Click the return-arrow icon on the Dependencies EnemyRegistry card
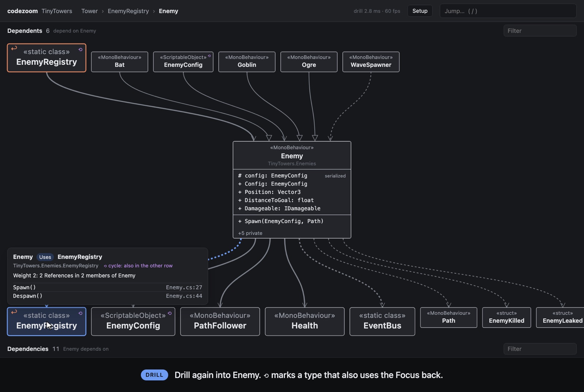Screen dimensions: 584x392 (x=14, y=312)
